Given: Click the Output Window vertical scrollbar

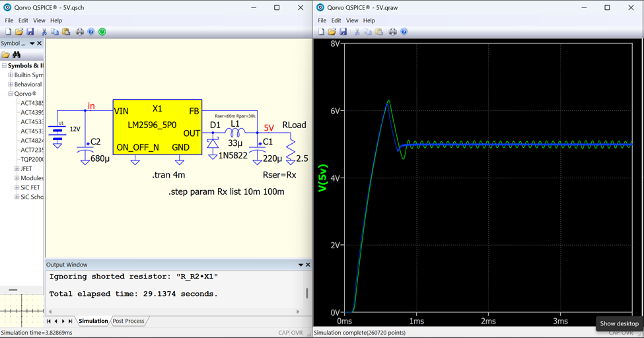Looking at the screenshot, I should tap(306, 292).
